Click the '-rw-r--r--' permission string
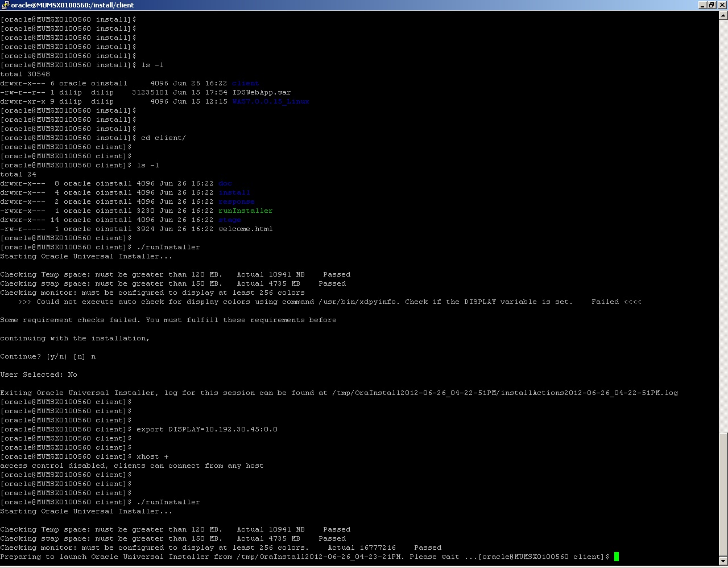 coord(23,92)
